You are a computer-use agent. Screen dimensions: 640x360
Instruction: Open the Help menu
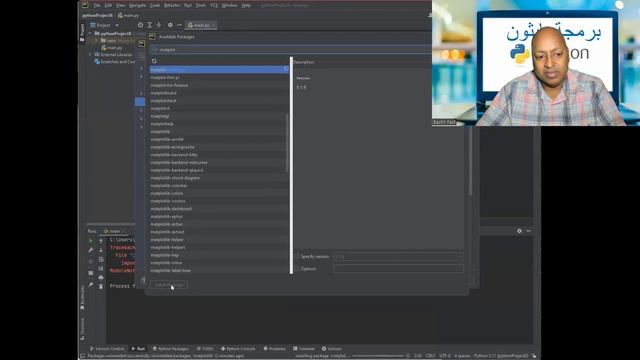(x=246, y=5)
